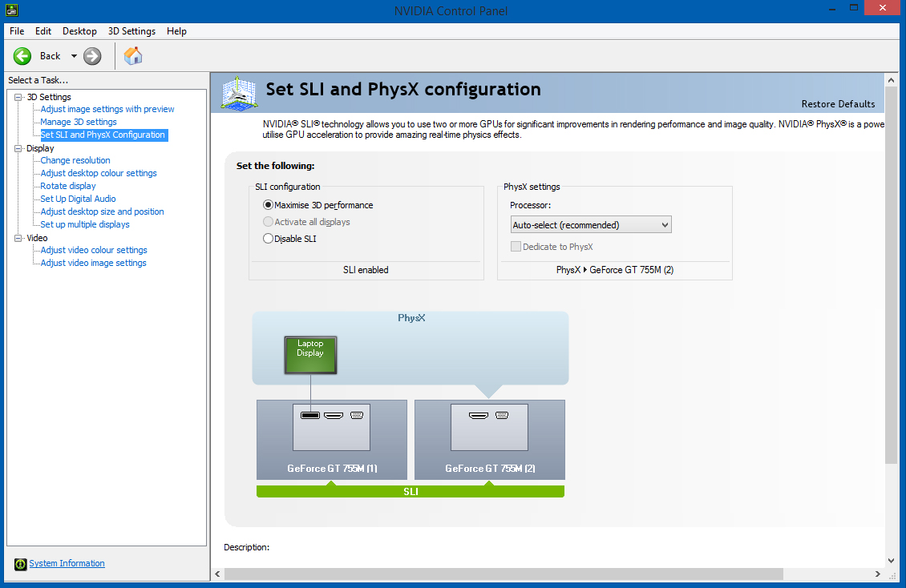Select the Laptop Display thumbnail
This screenshot has width=906, height=588.
coord(310,355)
